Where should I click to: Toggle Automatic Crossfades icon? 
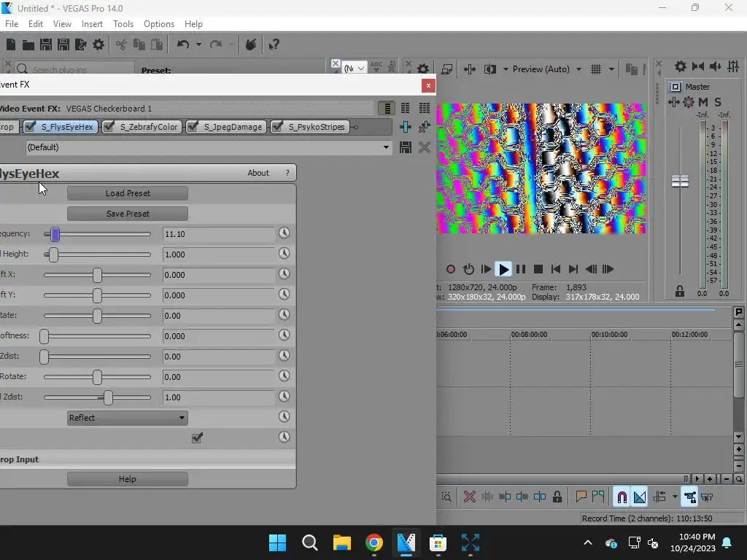640,497
